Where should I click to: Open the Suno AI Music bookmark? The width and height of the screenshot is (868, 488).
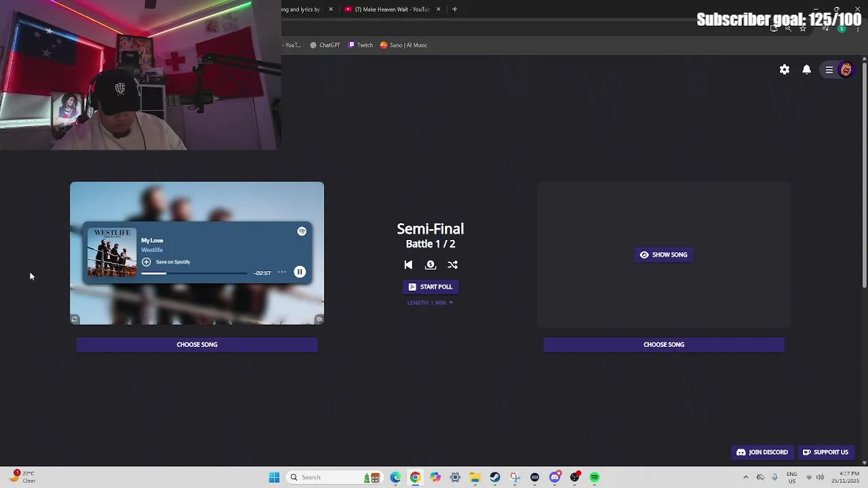(403, 45)
